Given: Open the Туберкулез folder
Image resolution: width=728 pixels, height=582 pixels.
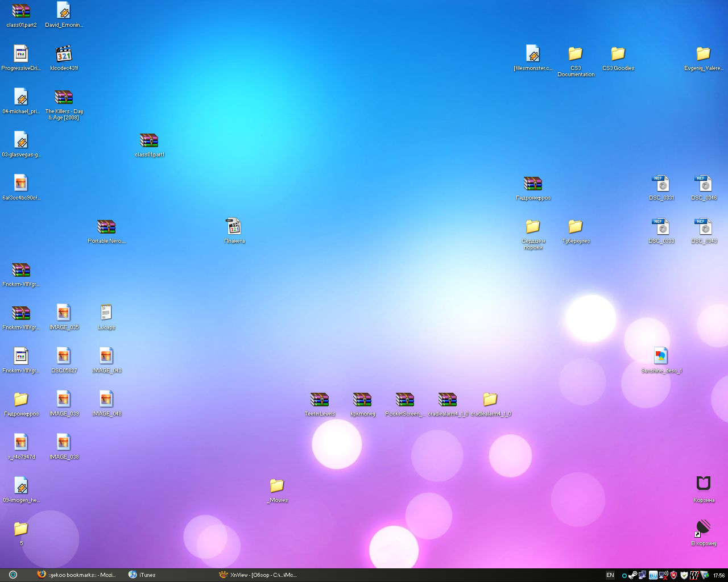Looking at the screenshot, I should 576,227.
